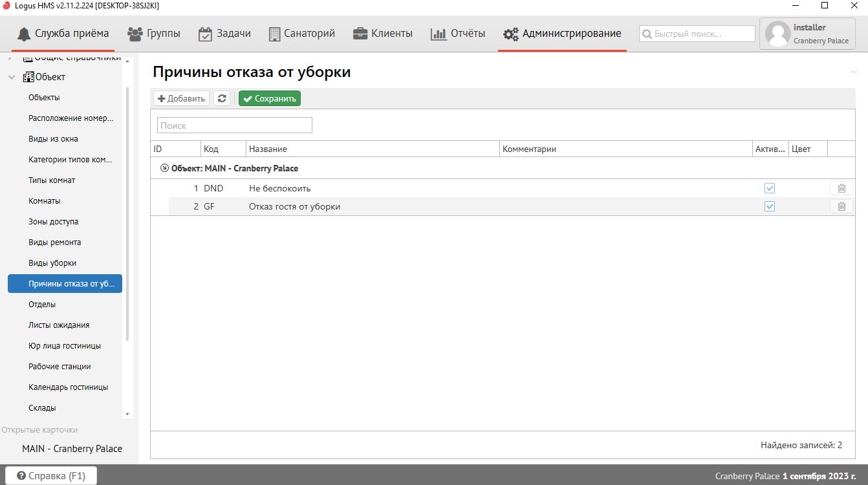Toggle active checkbox for Отказ гостя от уборки
This screenshot has width=868, height=485.
[x=770, y=206]
